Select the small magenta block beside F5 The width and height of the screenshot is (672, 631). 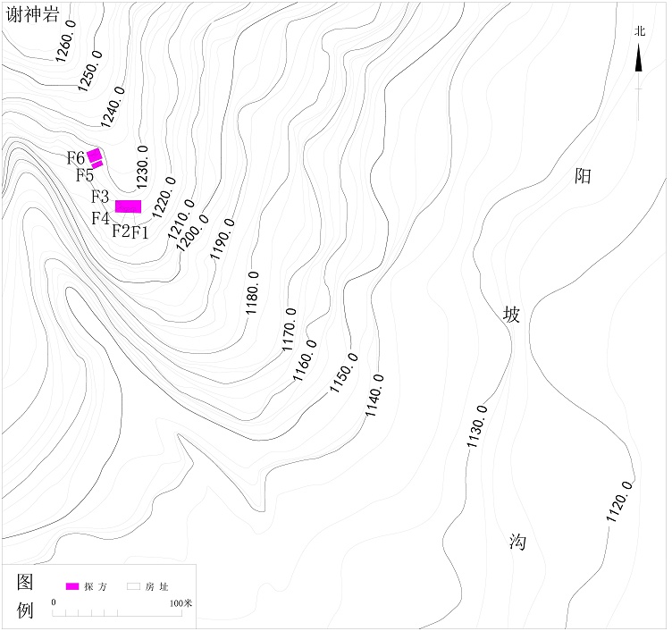[x=97, y=165]
